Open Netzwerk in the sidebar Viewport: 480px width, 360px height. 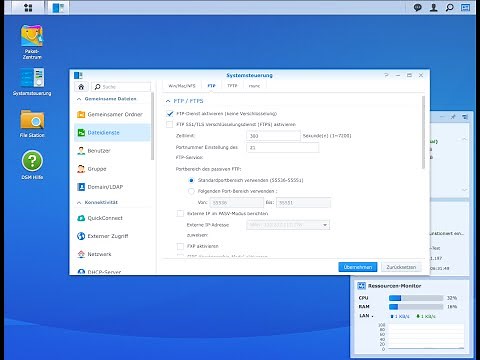[x=113, y=254]
